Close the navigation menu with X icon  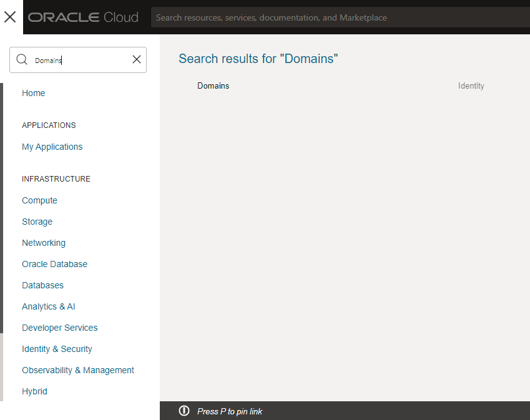[10, 17]
